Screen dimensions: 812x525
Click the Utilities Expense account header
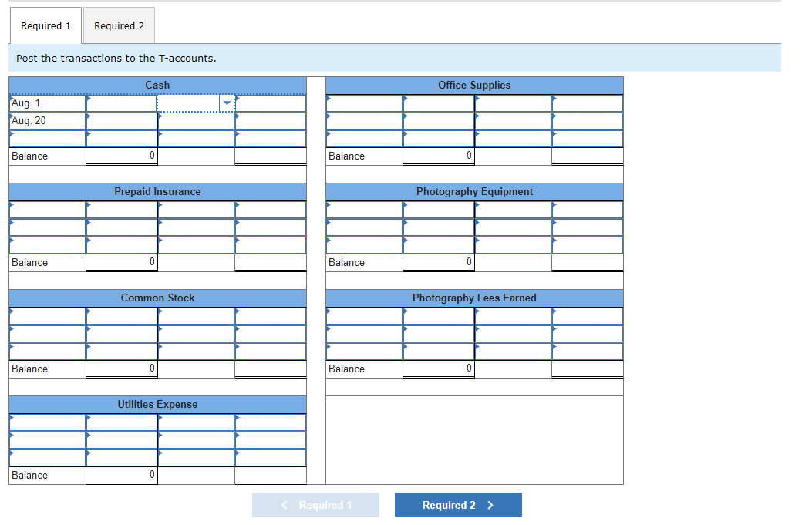tap(157, 405)
